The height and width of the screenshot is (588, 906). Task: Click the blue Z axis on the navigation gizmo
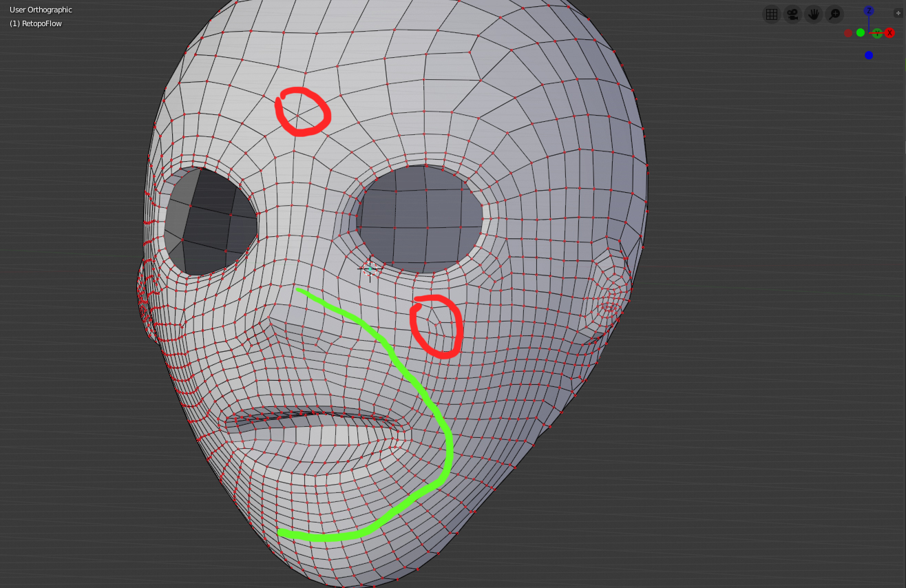pos(869,11)
